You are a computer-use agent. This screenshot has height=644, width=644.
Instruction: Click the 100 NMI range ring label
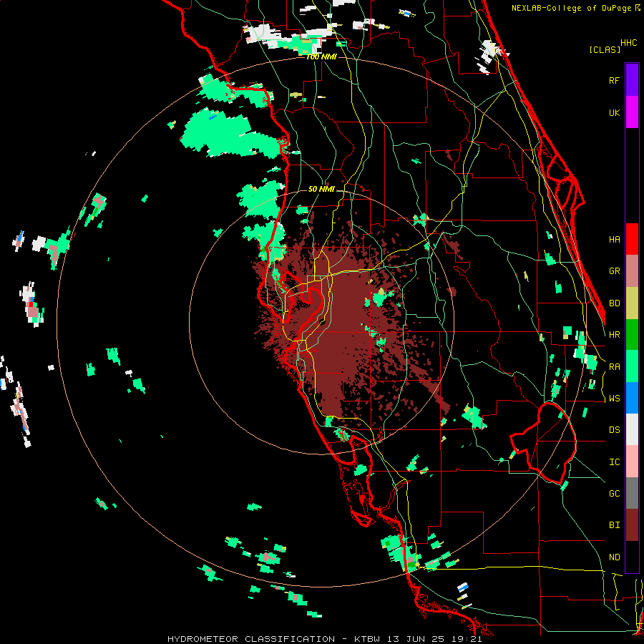pos(321,57)
